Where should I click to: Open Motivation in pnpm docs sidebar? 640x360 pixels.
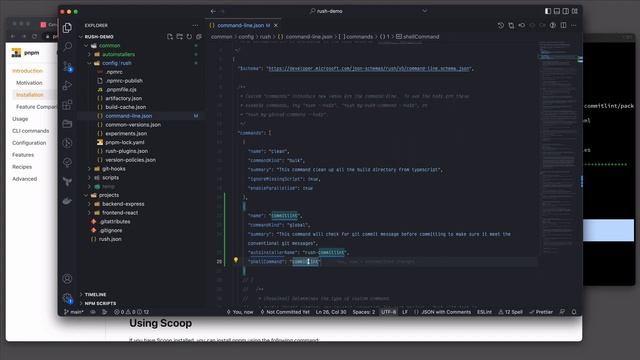coord(29,83)
